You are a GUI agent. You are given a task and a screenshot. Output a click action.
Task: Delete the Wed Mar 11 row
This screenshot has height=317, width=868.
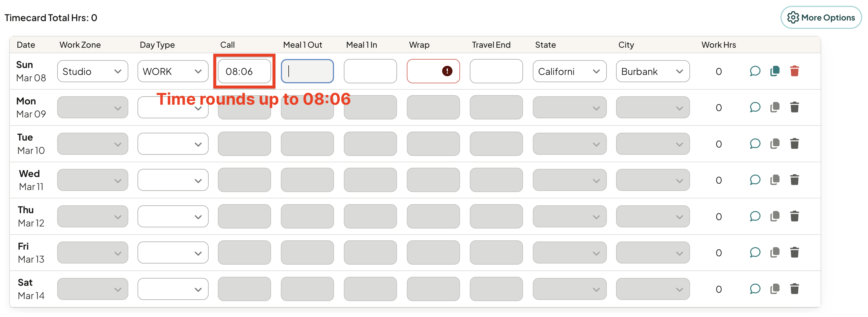pyautogui.click(x=794, y=180)
